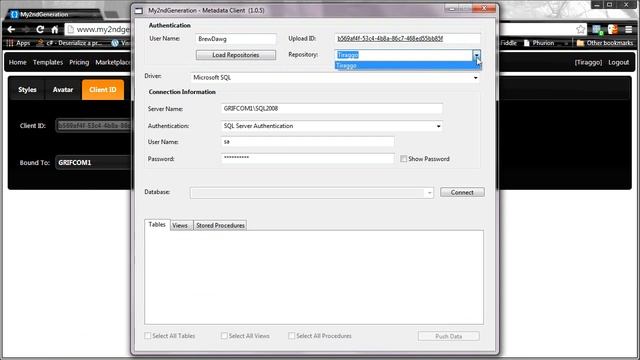Image resolution: width=640 pixels, height=360 pixels.
Task: Open Other bookmarks folder
Action: pos(604,43)
